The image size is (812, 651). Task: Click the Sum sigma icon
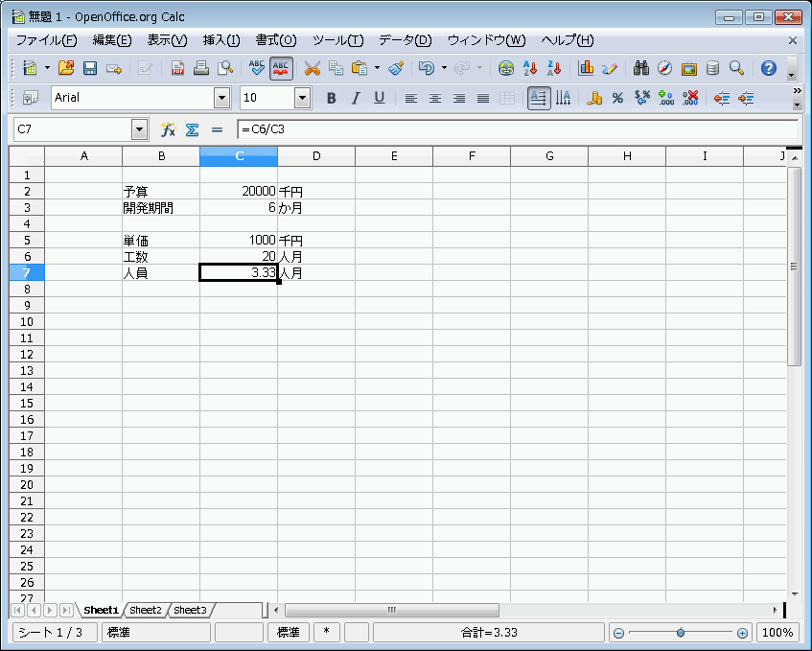point(192,129)
